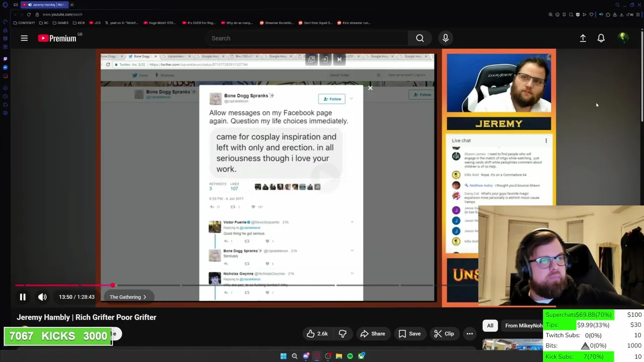644x362 pixels.
Task: Click the page's vertical scrollbar
Action: [642, 75]
